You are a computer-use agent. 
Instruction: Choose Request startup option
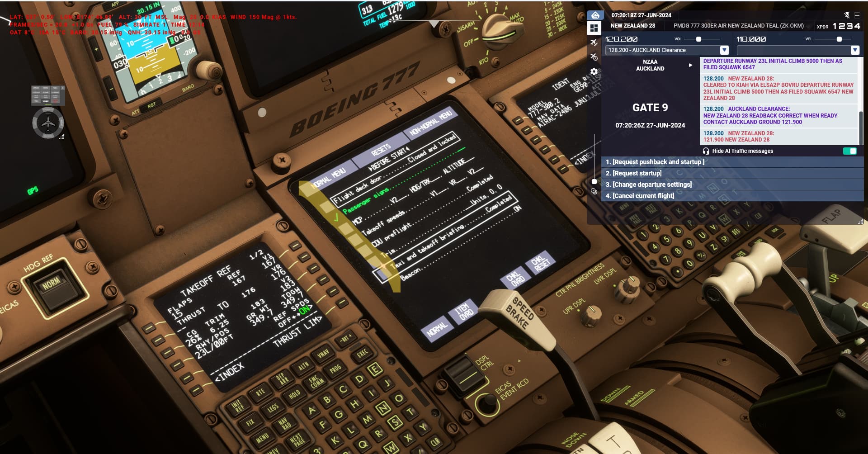click(x=732, y=173)
